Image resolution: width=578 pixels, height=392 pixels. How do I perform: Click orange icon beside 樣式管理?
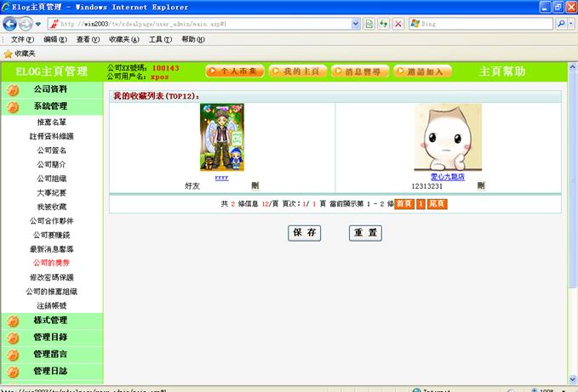coord(12,321)
